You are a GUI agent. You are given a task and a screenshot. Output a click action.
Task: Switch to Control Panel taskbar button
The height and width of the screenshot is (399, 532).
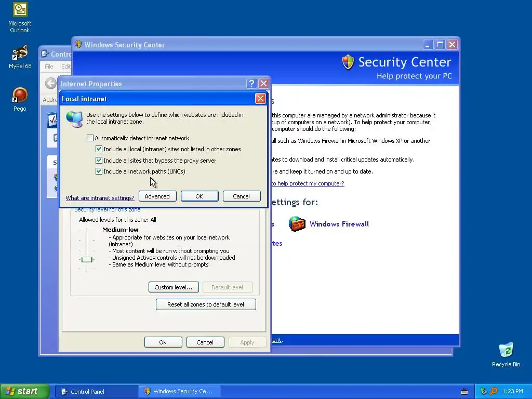[x=96, y=392]
